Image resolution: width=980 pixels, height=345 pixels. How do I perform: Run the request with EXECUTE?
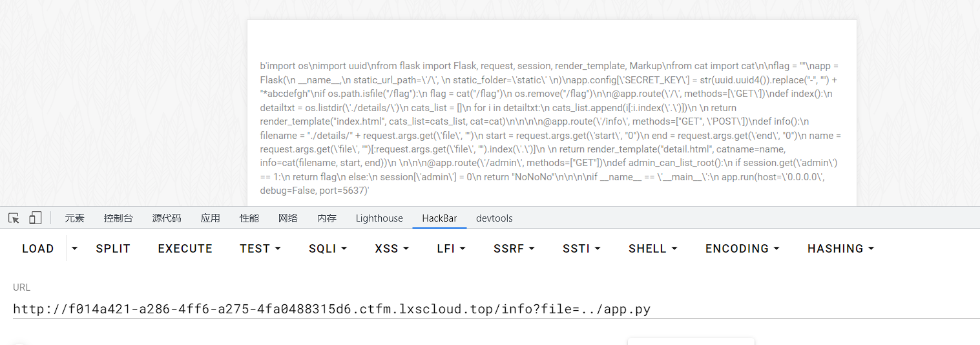(185, 249)
